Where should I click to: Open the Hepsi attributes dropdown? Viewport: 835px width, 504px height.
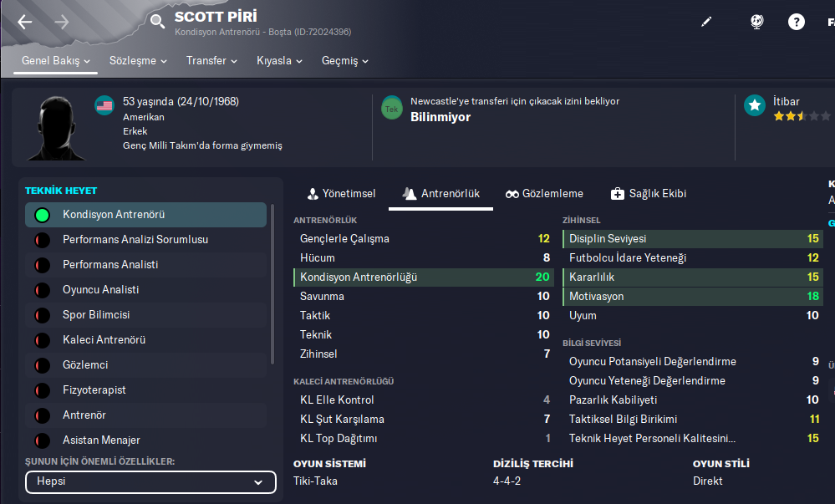click(x=150, y=482)
